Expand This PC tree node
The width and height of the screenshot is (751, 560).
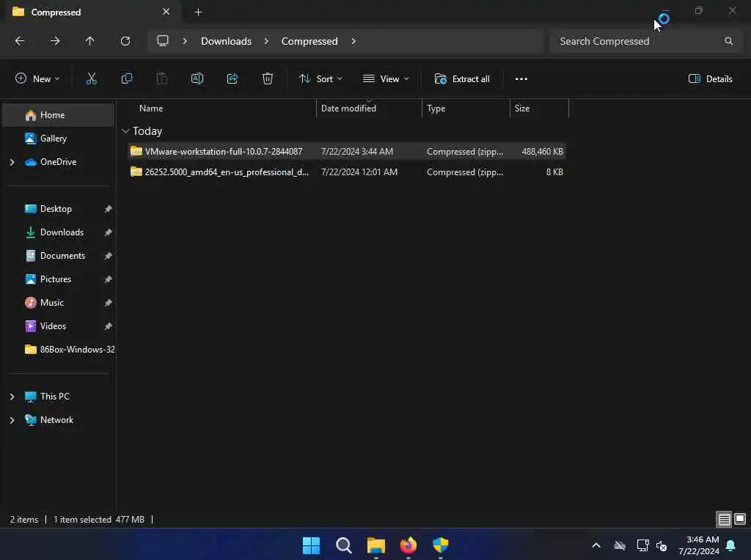tap(12, 397)
